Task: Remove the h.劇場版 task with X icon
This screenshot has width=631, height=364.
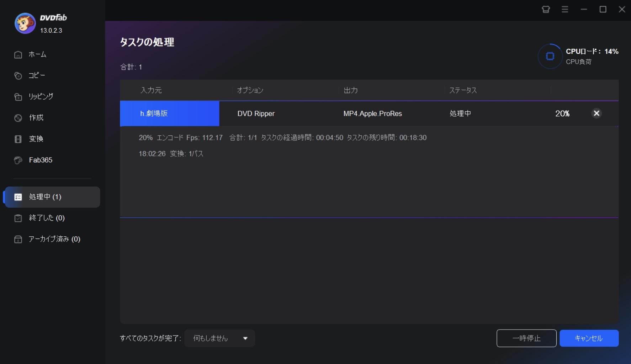Action: click(x=596, y=113)
